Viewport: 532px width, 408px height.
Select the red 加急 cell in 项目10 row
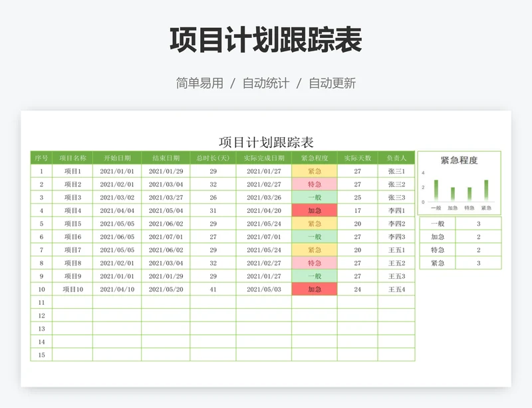point(315,290)
